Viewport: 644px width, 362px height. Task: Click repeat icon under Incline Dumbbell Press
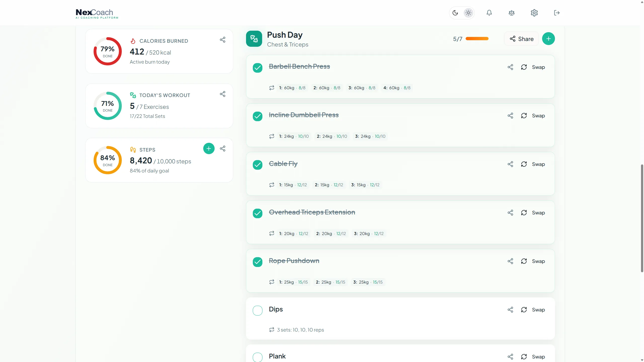(272, 136)
